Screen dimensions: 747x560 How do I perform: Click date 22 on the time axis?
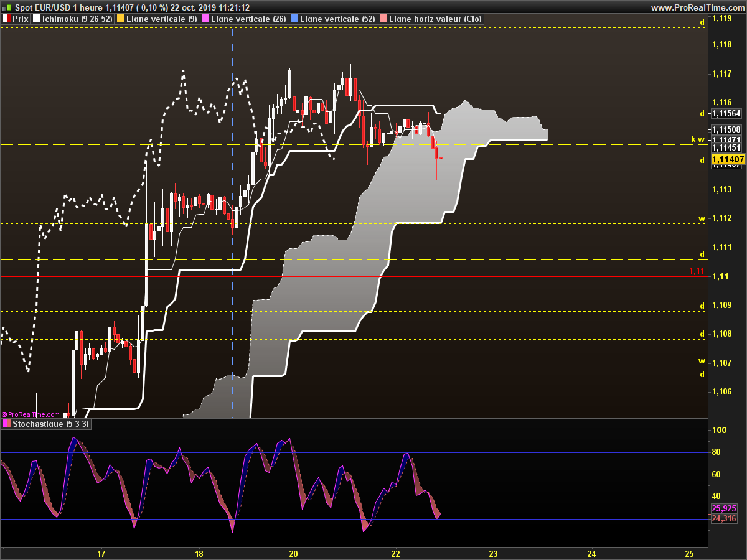(x=395, y=553)
